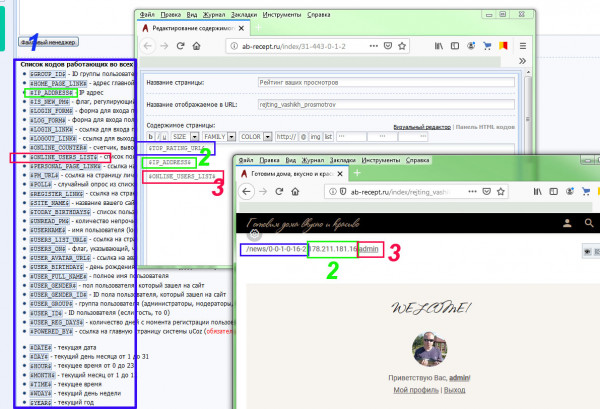The image size is (600, 409).
Task: Open library in front window toolbar
Action: [537, 191]
